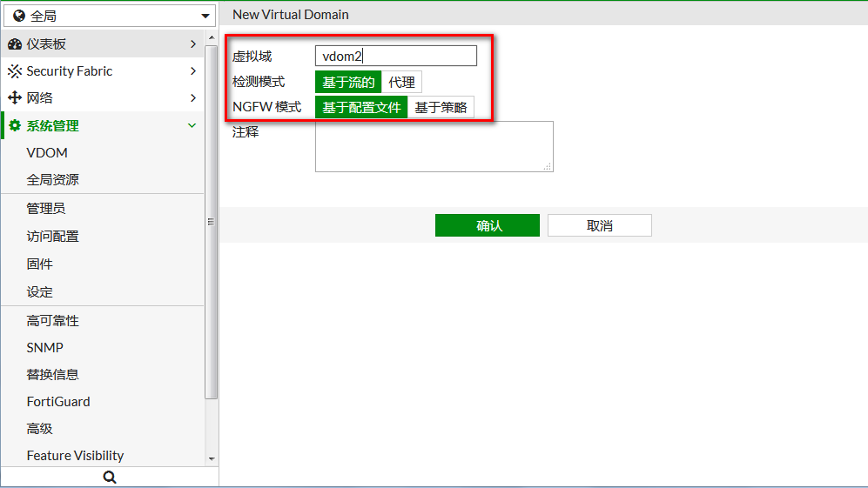Open Feature Visibility in the sidebar
Screen dimensions: 868x488
pyautogui.click(x=75, y=455)
